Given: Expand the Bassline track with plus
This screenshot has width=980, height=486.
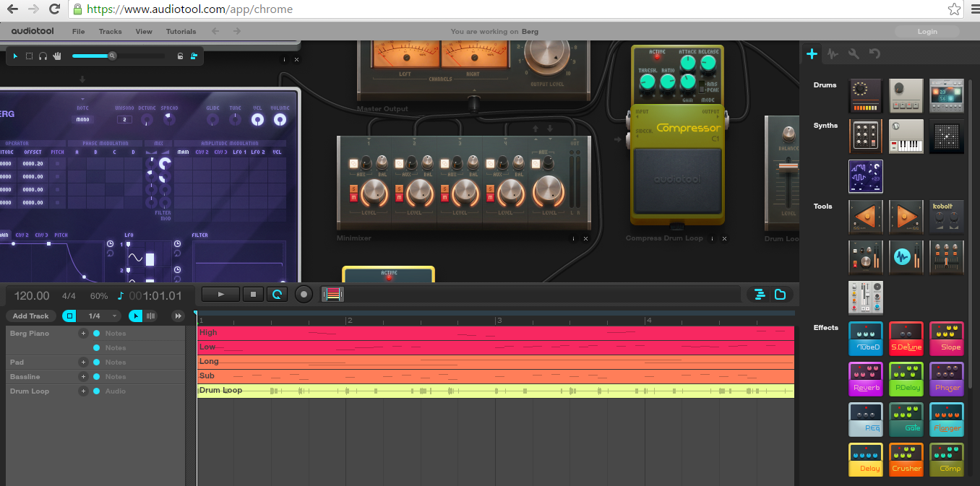Looking at the screenshot, I should [83, 377].
